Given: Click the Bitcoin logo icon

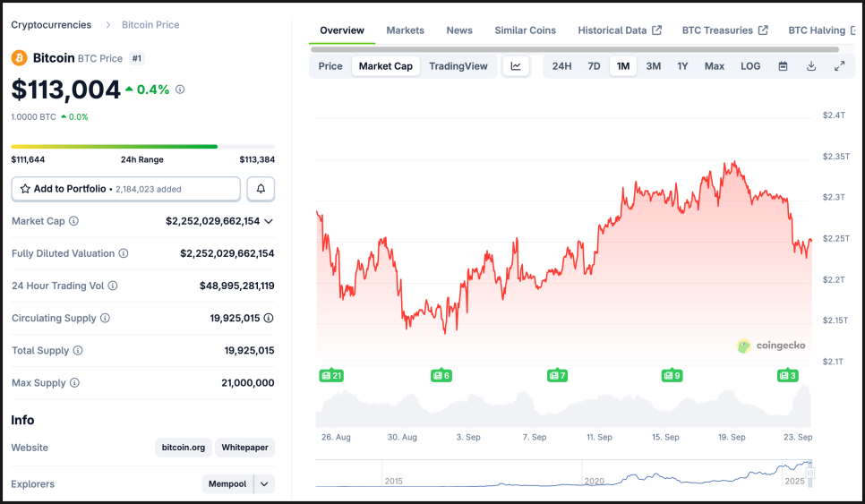Looking at the screenshot, I should click(x=20, y=58).
